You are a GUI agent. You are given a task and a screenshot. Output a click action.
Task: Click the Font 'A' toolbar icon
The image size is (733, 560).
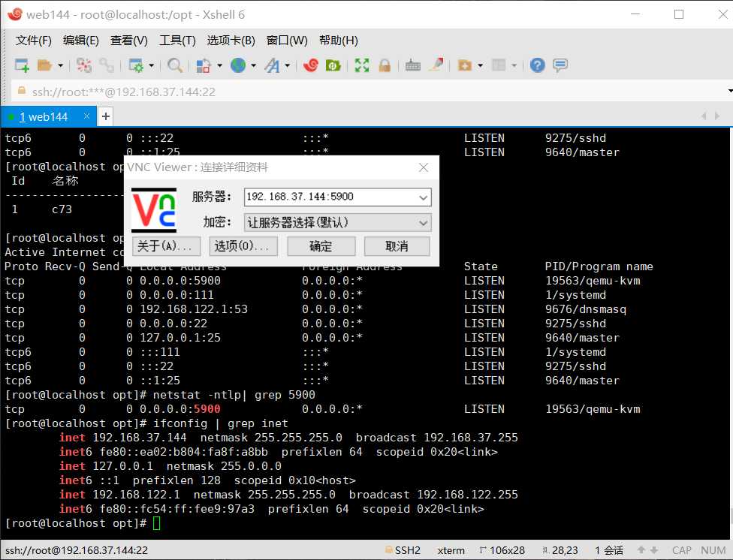[272, 65]
